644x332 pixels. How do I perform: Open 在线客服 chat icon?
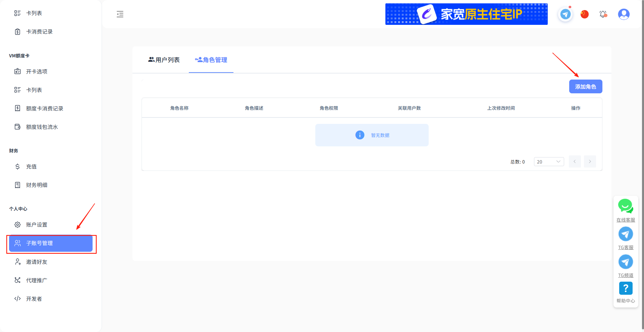pos(626,206)
